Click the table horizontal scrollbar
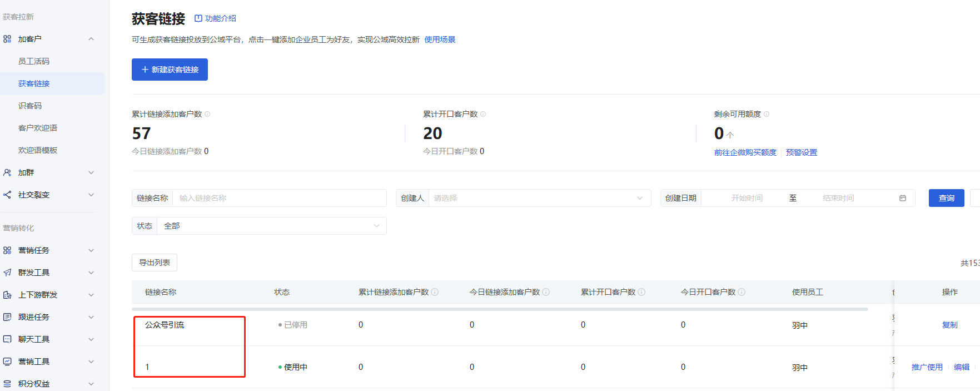Image resolution: width=980 pixels, height=391 pixels. (x=500, y=309)
